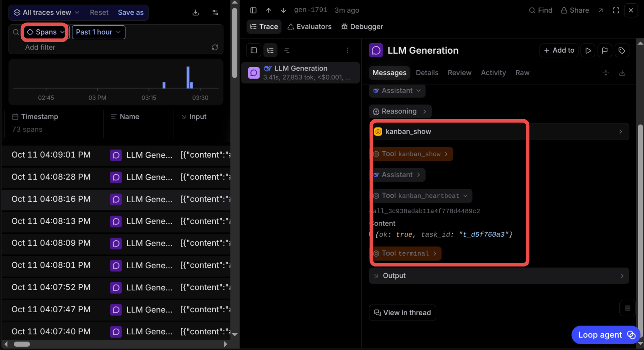Screen dimensions: 644x350
Task: Open the Past 1 hour time range dropdown
Action: coord(98,32)
